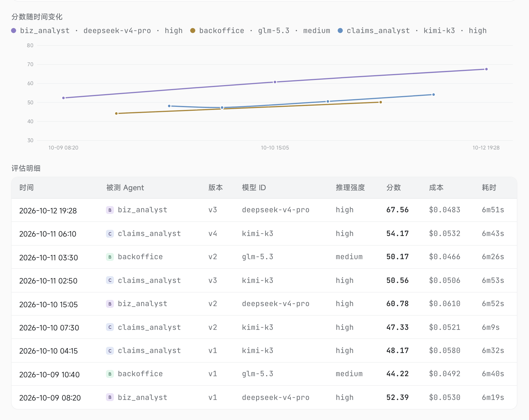The image size is (529, 420).
Task: Toggle the claims_analyst kimi-k3 high legend label
Action: [417, 31]
